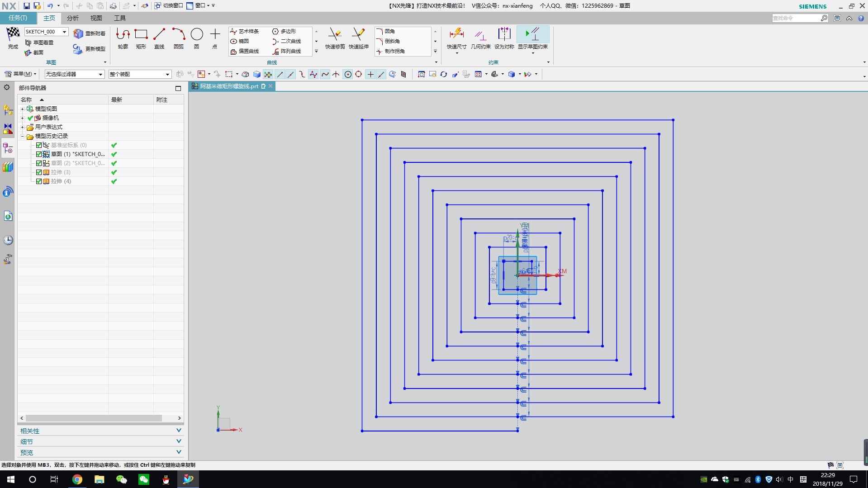Toggle the intersection snap point option
This screenshot has width=868, height=488.
[x=336, y=74]
